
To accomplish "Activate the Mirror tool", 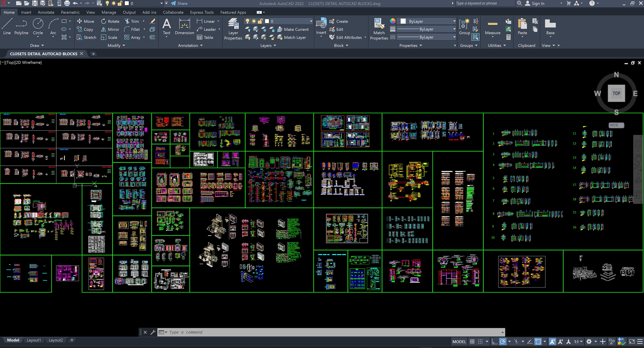I will coord(110,29).
